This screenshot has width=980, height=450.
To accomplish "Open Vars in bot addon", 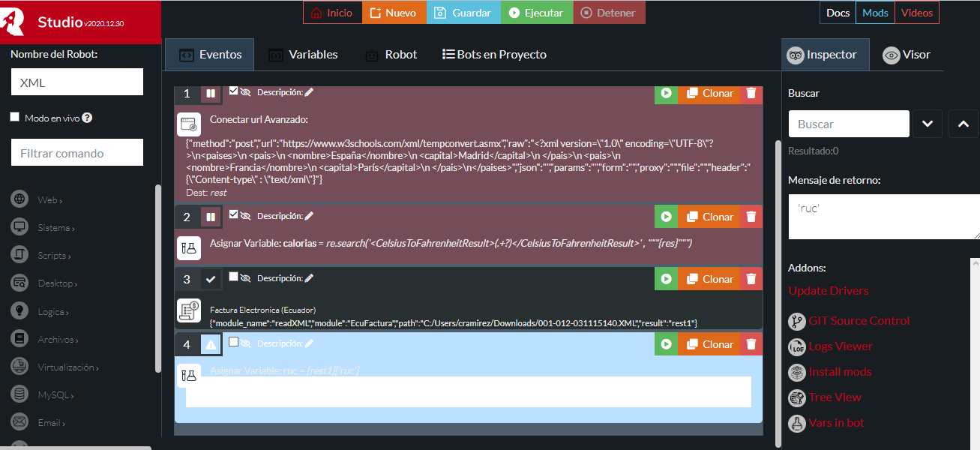I will pos(836,423).
